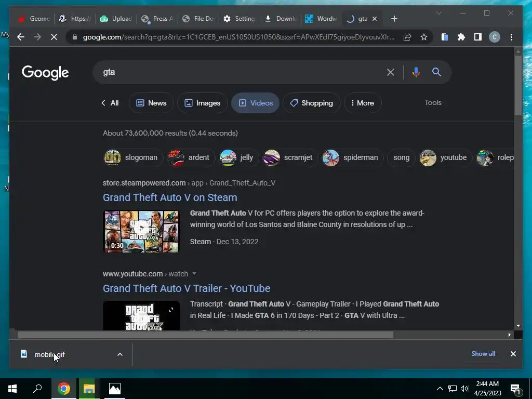
Task: Select the News search filter
Action: pos(151,103)
